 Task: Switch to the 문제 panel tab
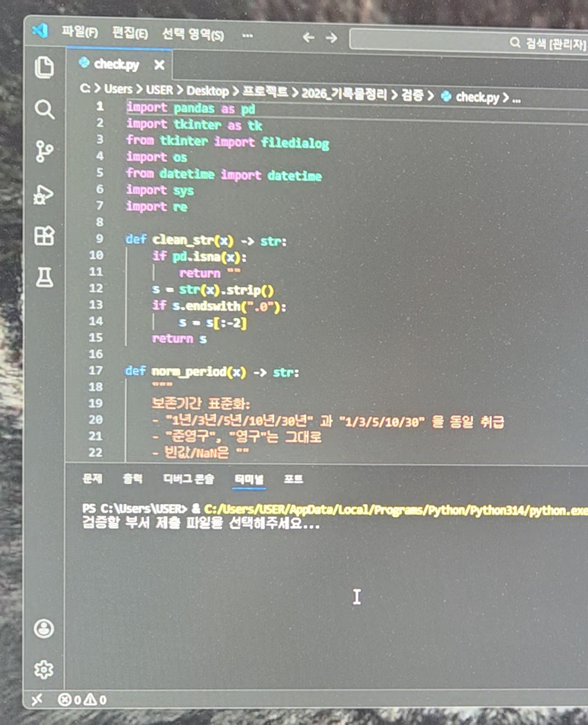[92, 479]
